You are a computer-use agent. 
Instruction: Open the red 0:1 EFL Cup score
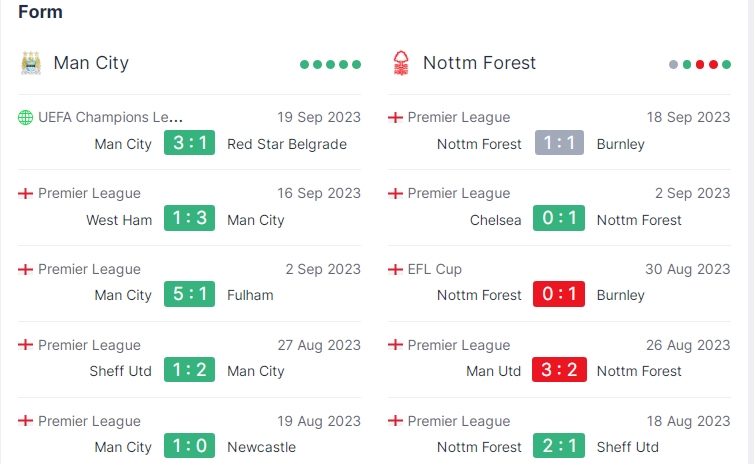pyautogui.click(x=559, y=294)
